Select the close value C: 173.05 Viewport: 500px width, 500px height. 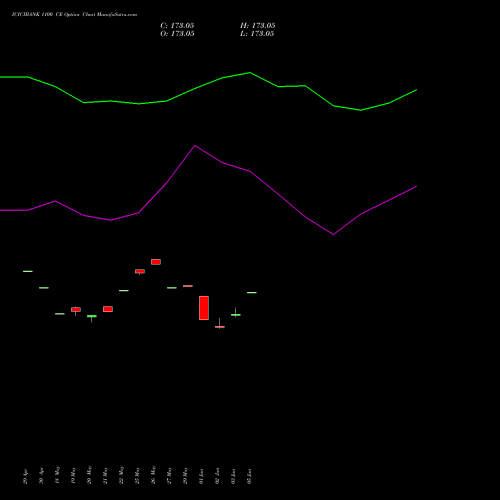177,26
